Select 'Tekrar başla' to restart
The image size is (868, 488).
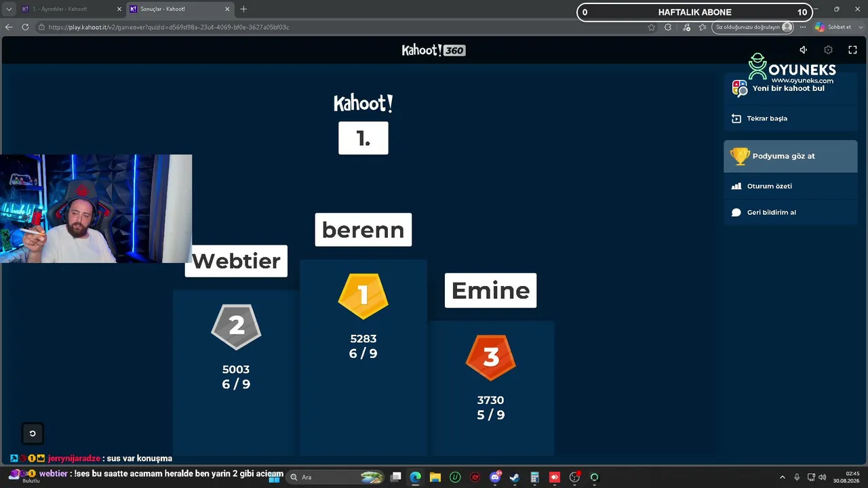coord(791,119)
